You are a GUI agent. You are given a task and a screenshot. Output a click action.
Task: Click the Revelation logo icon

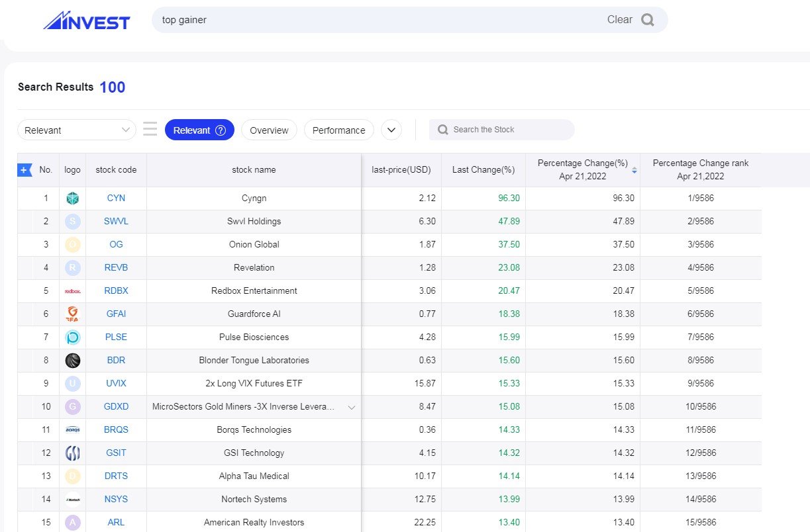[73, 267]
